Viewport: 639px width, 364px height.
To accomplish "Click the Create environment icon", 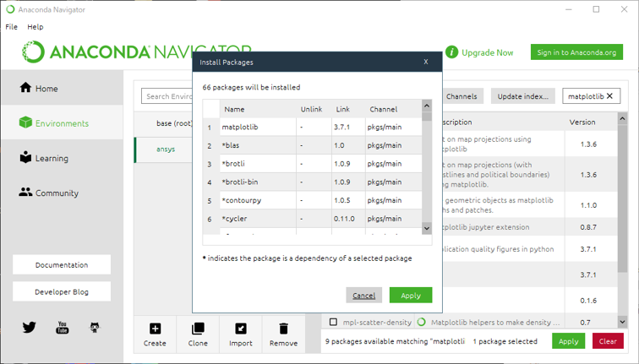I will pos(155,329).
